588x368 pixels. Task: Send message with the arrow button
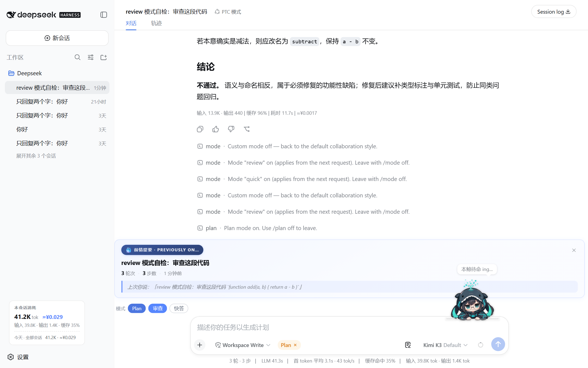click(x=498, y=344)
